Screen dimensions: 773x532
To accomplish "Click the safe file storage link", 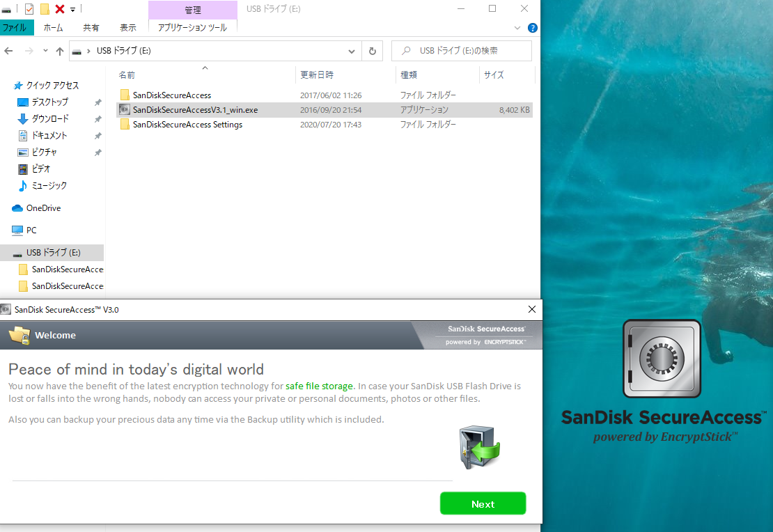I will (319, 386).
